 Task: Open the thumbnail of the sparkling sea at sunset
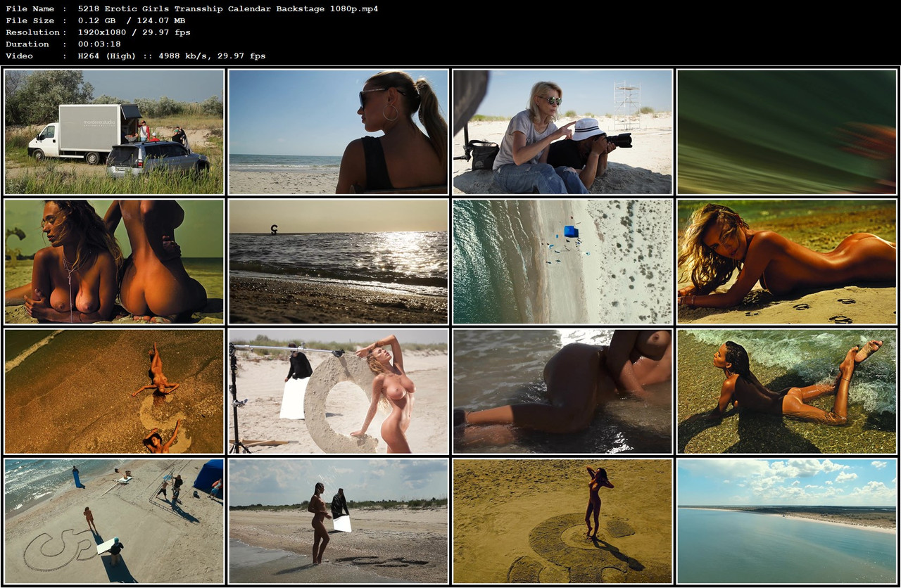click(338, 262)
